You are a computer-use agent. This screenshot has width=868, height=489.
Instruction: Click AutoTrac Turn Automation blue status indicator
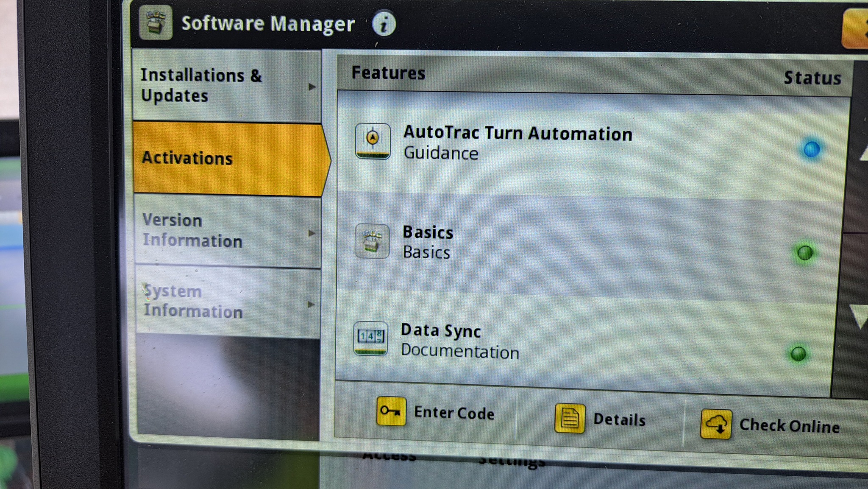(x=812, y=149)
